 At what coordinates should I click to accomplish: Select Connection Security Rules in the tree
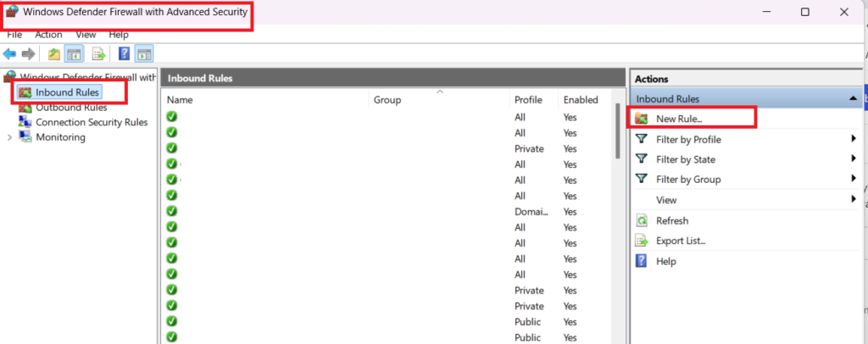click(x=92, y=122)
